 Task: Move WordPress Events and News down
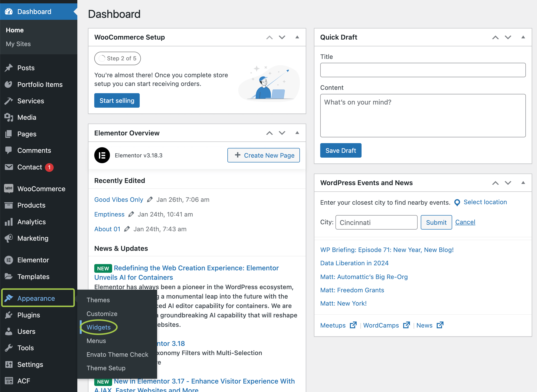coord(508,183)
